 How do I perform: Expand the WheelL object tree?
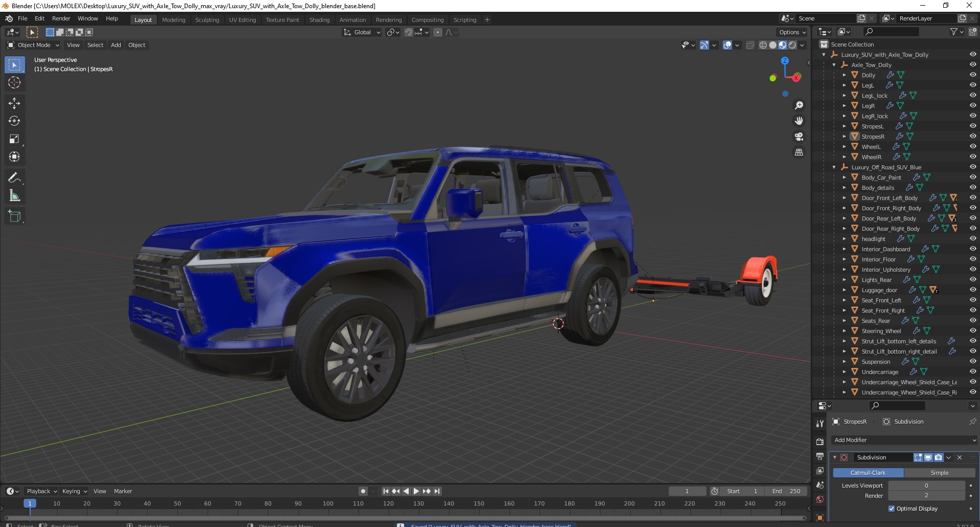pos(844,147)
